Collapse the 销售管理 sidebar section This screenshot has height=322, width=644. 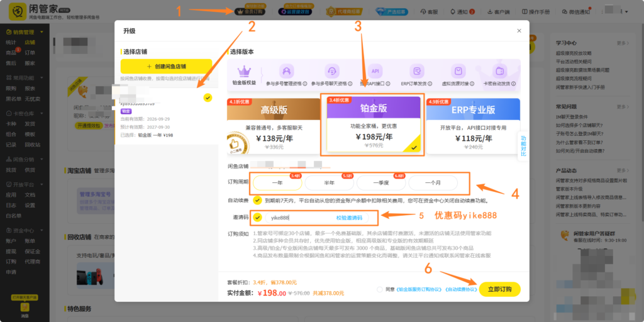(x=42, y=31)
